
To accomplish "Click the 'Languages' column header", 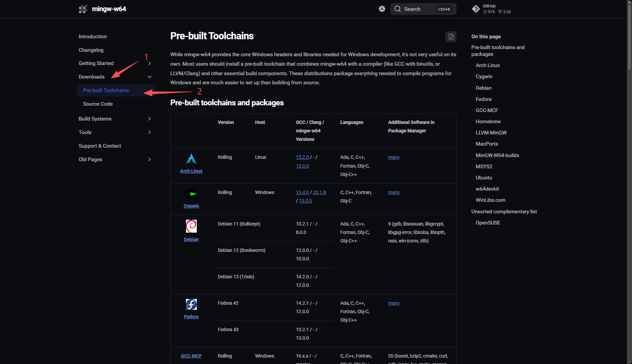I will click(x=352, y=122).
